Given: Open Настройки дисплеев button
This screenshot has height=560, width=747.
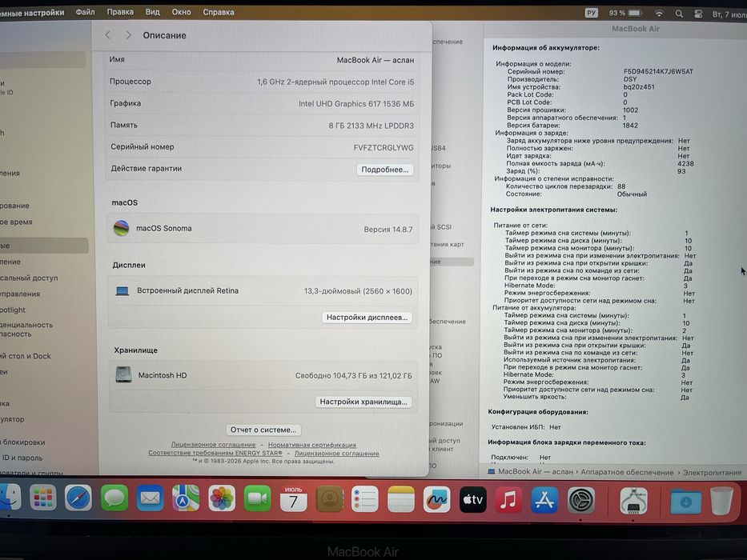Looking at the screenshot, I should coord(367,317).
